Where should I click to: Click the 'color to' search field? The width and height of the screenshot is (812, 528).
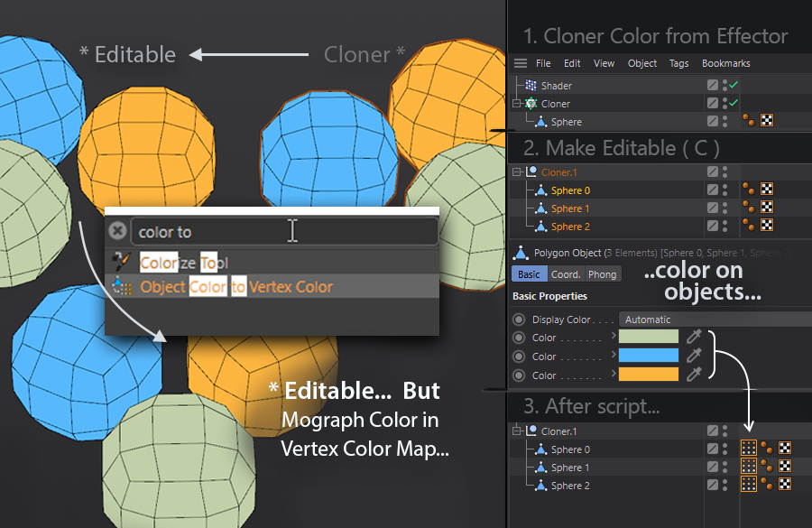coord(284,231)
